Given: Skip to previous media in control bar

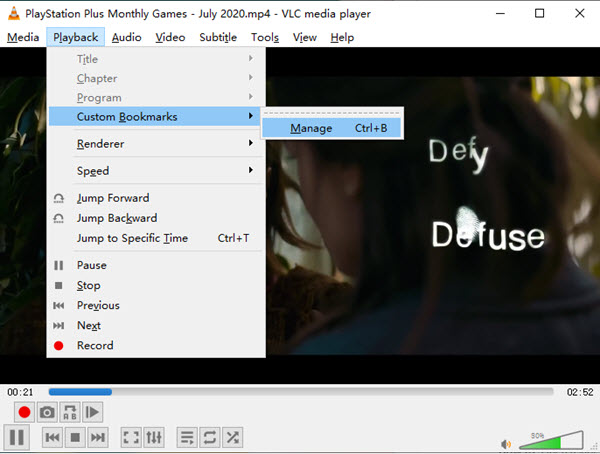Looking at the screenshot, I should (x=52, y=437).
